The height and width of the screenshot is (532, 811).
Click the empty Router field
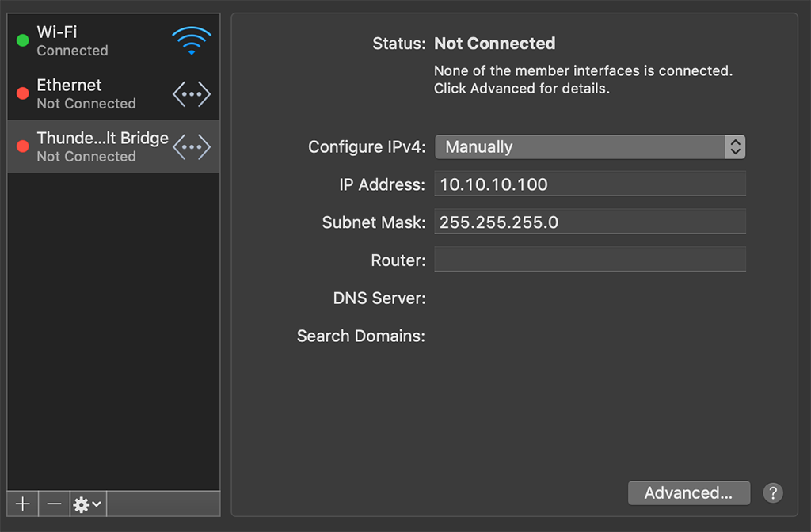[590, 260]
